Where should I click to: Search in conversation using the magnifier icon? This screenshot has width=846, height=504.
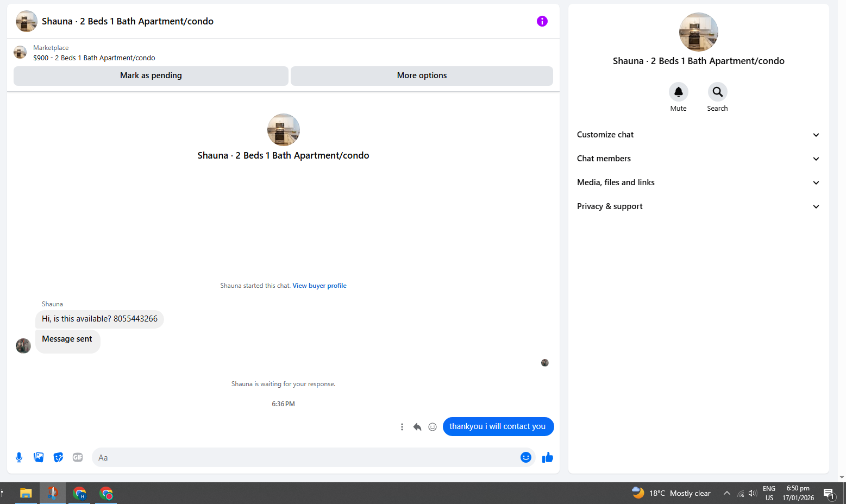coord(717,92)
